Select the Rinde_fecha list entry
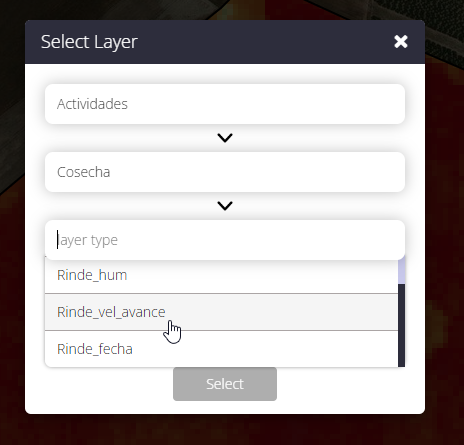 click(x=221, y=349)
